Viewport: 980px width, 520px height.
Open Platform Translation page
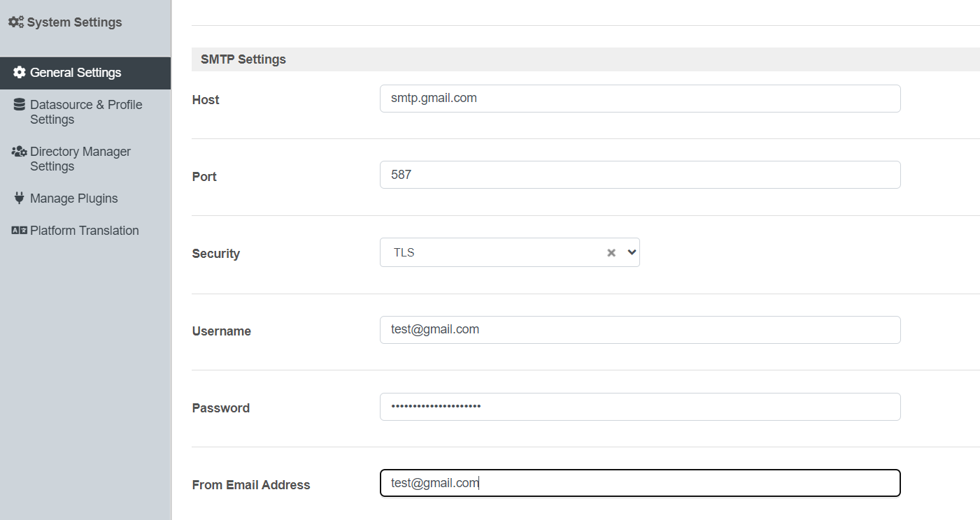coord(85,231)
